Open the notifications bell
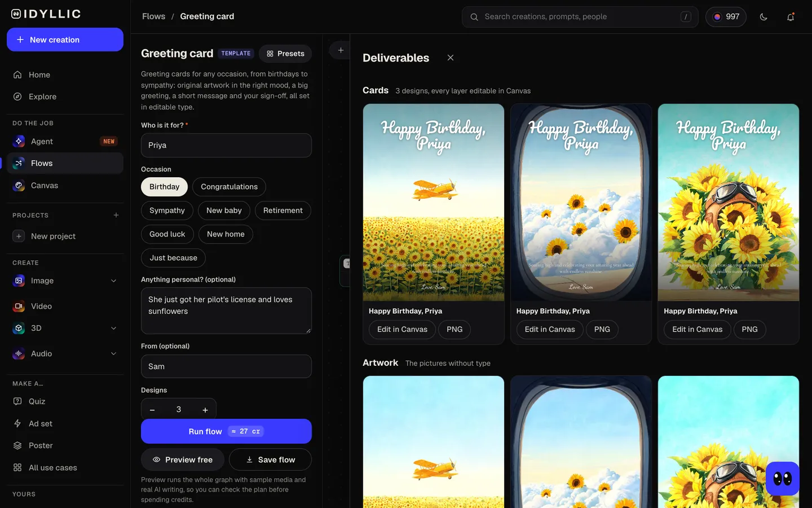Screen dimensions: 812x508 (791, 17)
